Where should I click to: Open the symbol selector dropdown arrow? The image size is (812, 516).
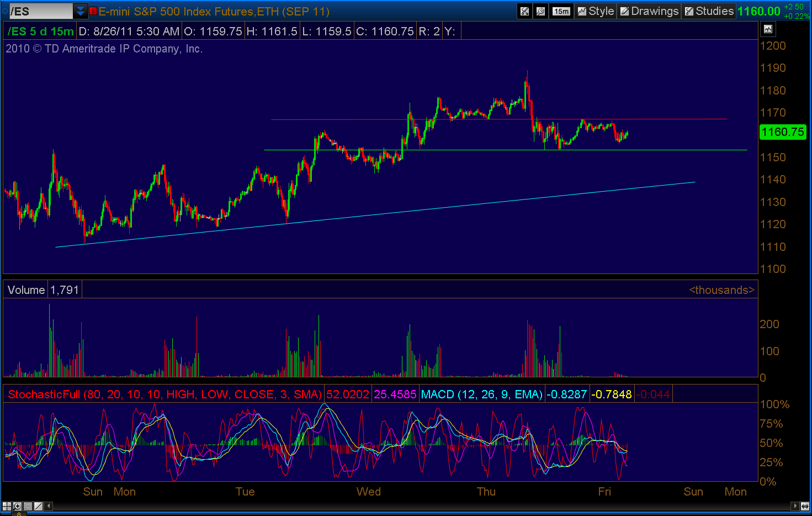coord(81,11)
